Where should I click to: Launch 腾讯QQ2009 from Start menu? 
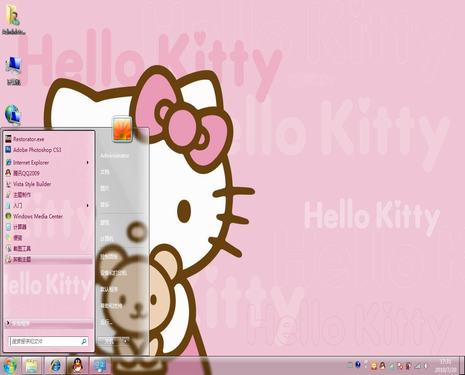[x=48, y=173]
